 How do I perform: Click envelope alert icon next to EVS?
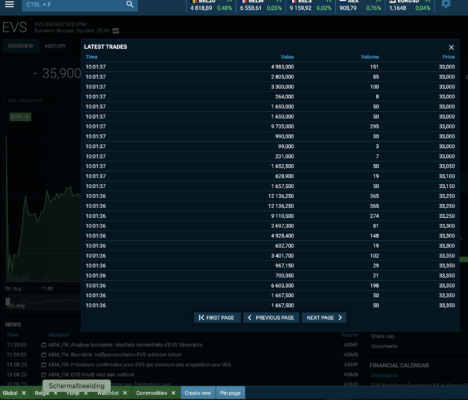point(116,31)
